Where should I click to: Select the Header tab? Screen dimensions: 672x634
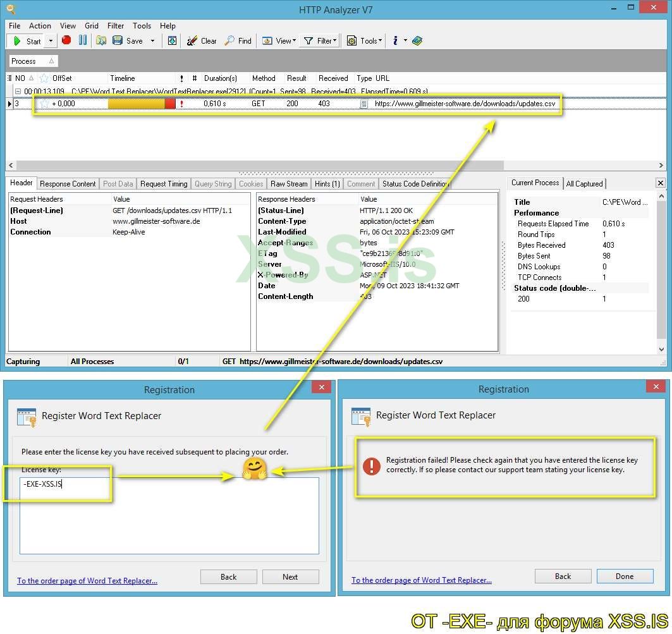pos(21,183)
